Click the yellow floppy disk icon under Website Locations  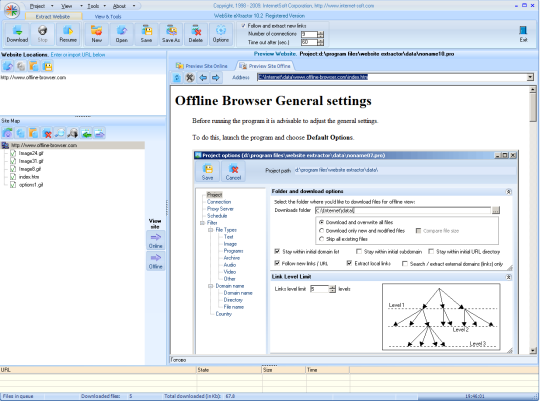pyautogui.click(x=48, y=66)
